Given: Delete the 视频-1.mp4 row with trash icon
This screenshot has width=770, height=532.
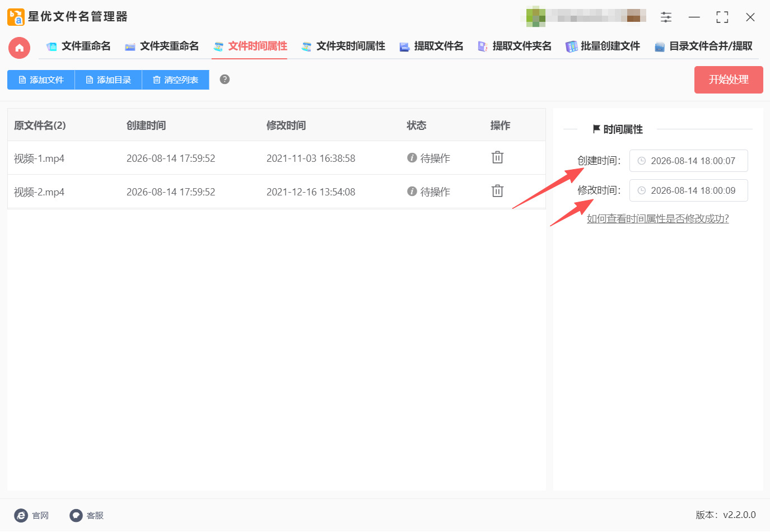Looking at the screenshot, I should point(497,157).
